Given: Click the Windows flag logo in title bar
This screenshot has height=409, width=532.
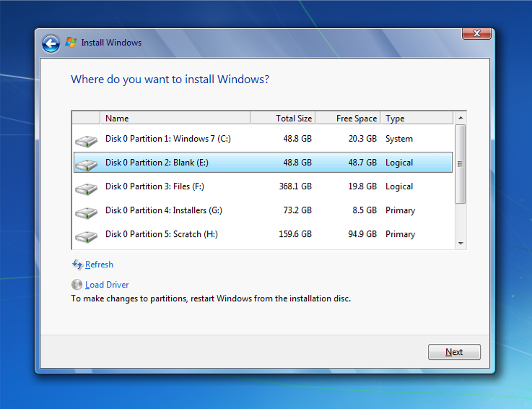Looking at the screenshot, I should 71,43.
